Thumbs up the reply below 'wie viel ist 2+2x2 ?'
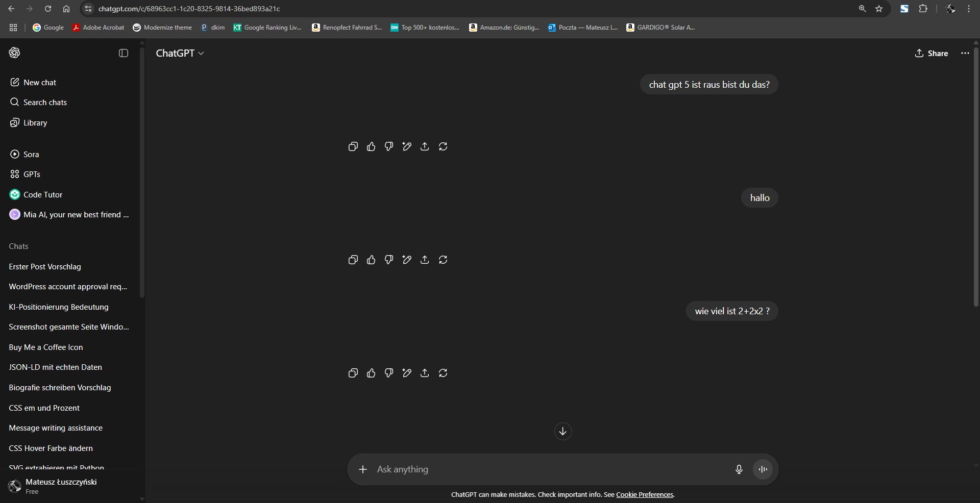Image resolution: width=980 pixels, height=503 pixels. point(371,373)
